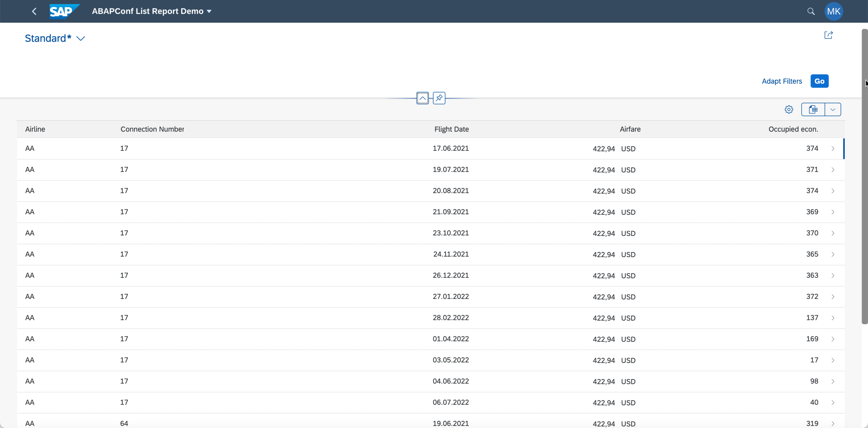Screen dimensions: 868x428
Task: Click the share icon
Action: click(829, 35)
